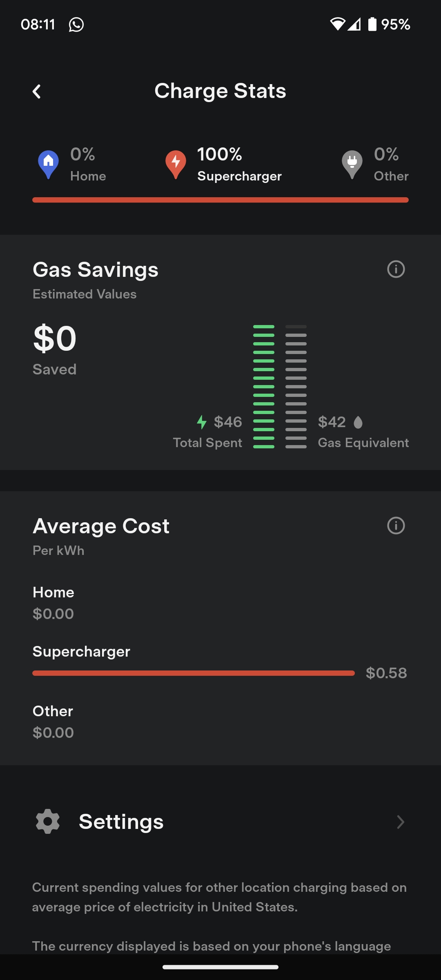Image resolution: width=441 pixels, height=980 pixels.
Task: Tap the gas droplet icon
Action: click(358, 422)
